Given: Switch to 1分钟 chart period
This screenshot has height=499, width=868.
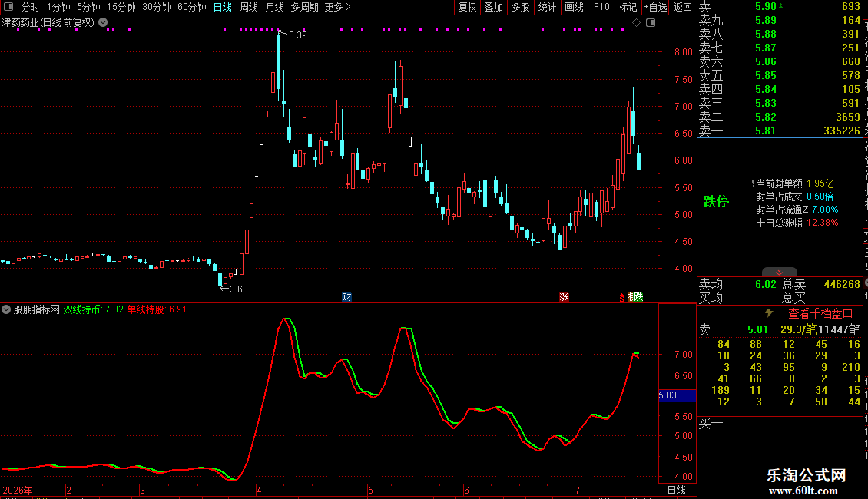Looking at the screenshot, I should [x=58, y=7].
